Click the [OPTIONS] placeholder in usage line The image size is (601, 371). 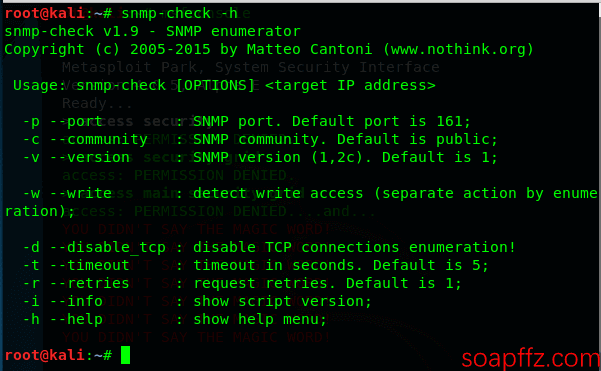click(215, 85)
